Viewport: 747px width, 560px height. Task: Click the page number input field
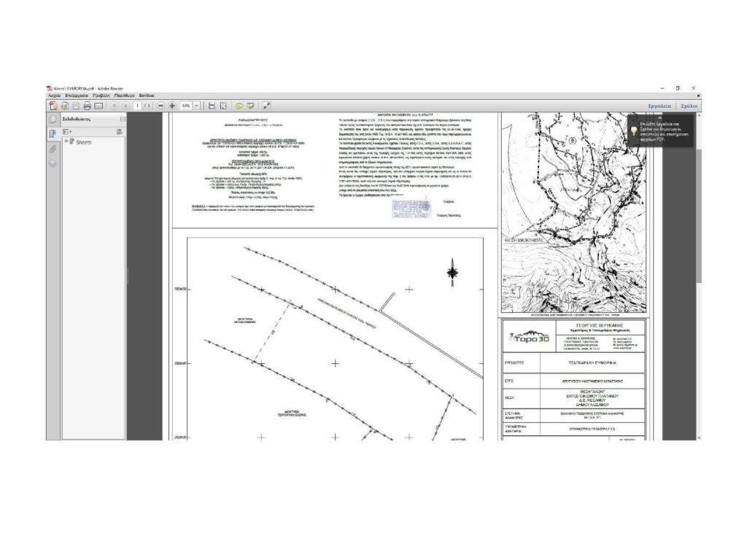click(x=136, y=106)
